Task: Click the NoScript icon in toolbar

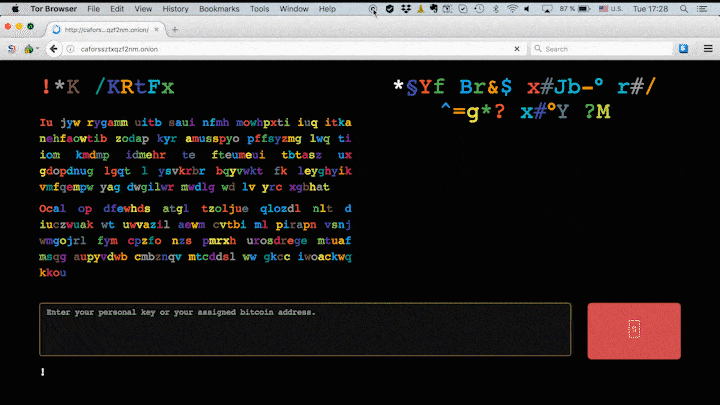Action: 11,48
